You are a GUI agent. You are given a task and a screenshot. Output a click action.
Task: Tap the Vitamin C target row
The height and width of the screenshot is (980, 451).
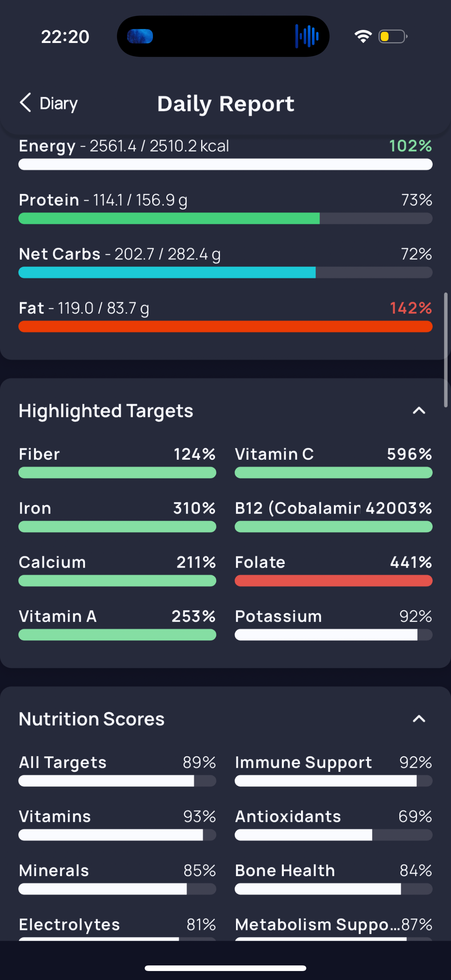(334, 462)
